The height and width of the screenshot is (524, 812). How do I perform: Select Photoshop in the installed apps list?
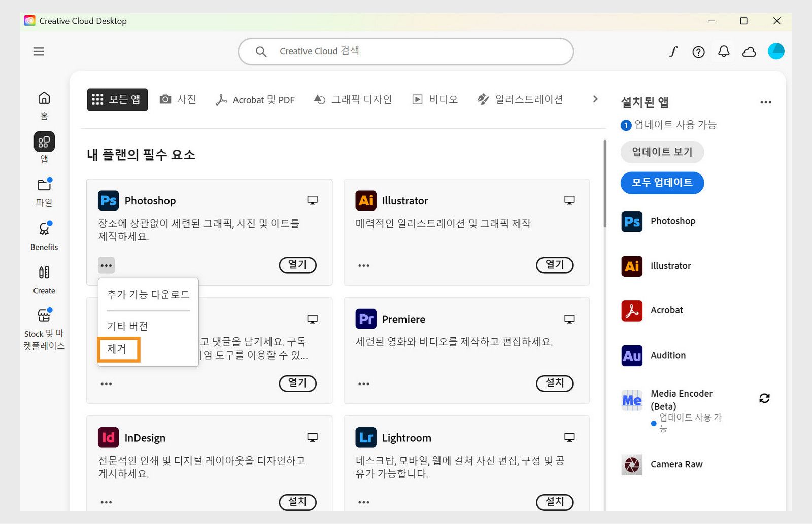[x=673, y=221]
